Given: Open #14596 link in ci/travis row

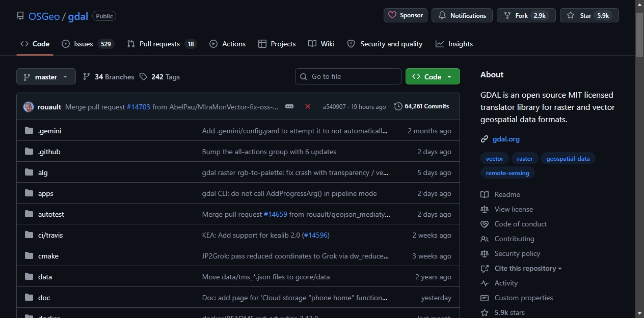Looking at the screenshot, I should pos(316,235).
